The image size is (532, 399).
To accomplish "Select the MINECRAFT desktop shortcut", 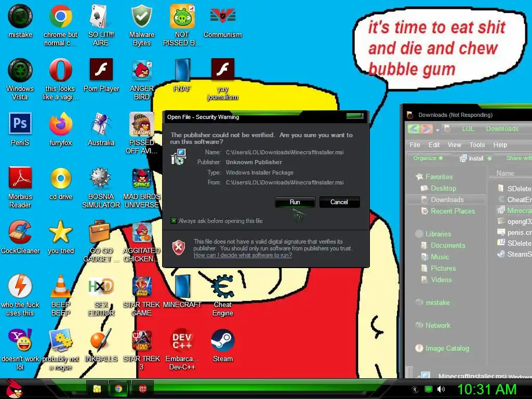I will (x=182, y=291).
